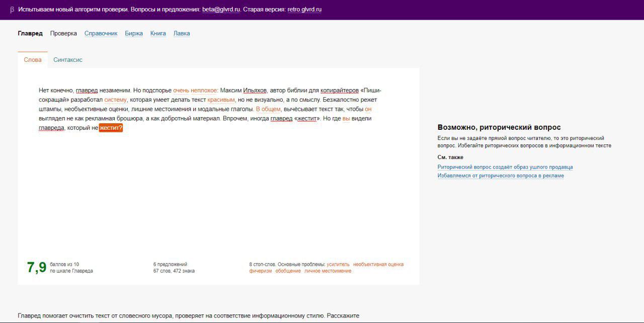Switch to the Слова tab

coord(33,60)
